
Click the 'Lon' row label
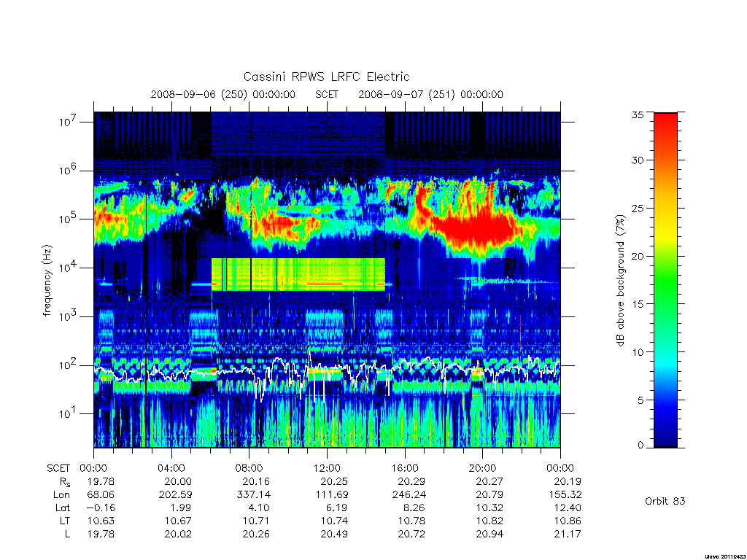click(x=61, y=495)
